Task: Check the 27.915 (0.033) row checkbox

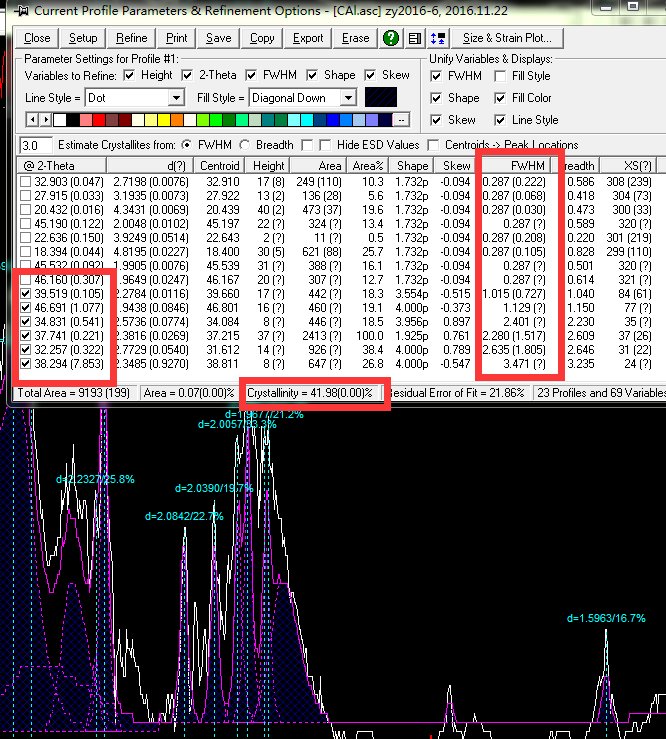Action: pyautogui.click(x=25, y=196)
